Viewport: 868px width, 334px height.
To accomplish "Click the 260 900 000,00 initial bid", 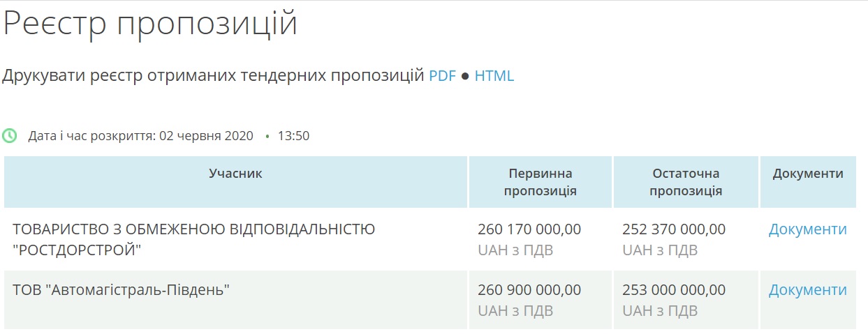I will click(x=529, y=289).
